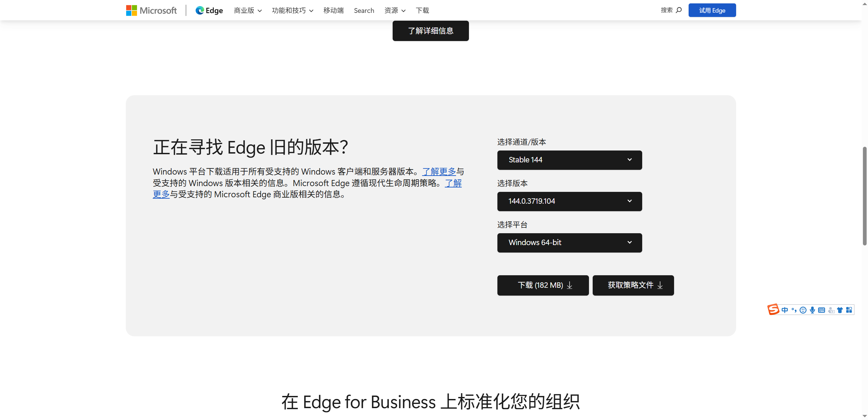This screenshot has height=420, width=868.
Task: Click the Edge logo in navbar
Action: [209, 10]
